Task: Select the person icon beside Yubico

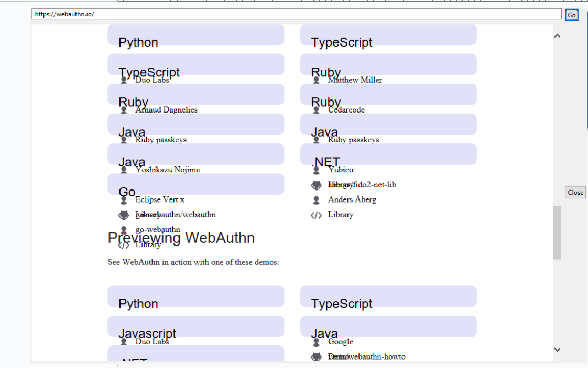Action: [x=316, y=169]
